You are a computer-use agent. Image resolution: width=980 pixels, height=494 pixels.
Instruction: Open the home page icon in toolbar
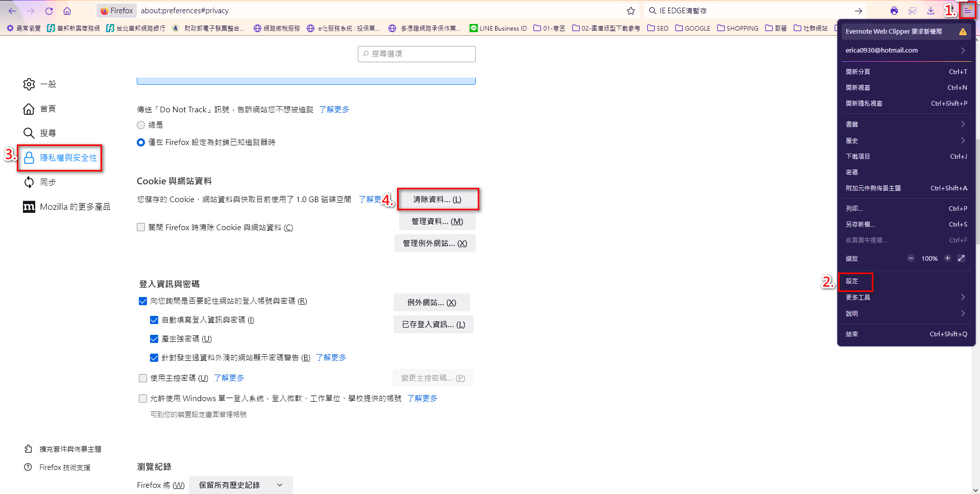click(x=67, y=11)
